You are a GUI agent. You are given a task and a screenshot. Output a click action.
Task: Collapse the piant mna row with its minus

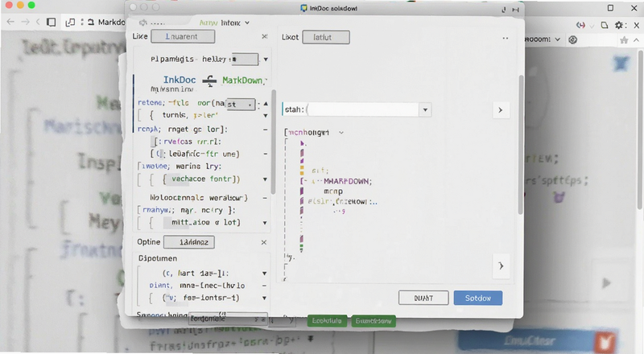pos(265,286)
